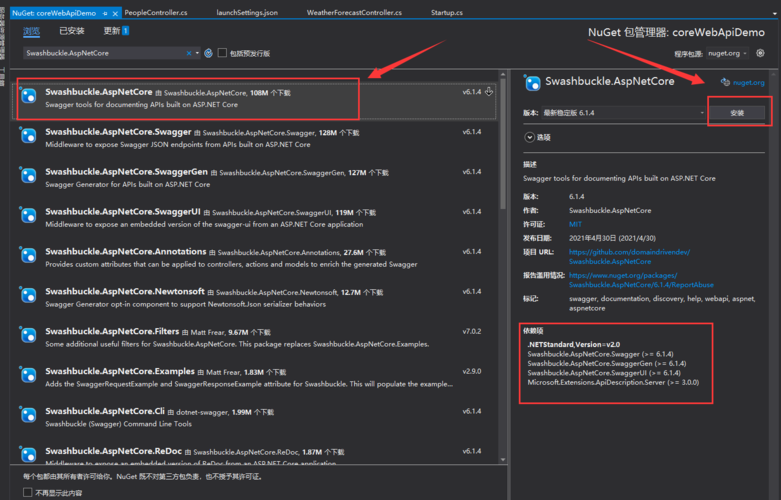Open the search box history dropdown arrow

[197, 53]
